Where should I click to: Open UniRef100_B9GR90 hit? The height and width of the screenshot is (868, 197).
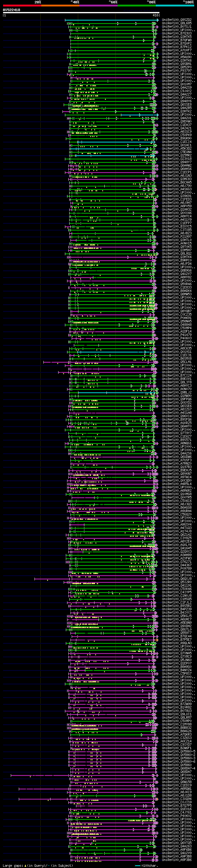(177, 139)
